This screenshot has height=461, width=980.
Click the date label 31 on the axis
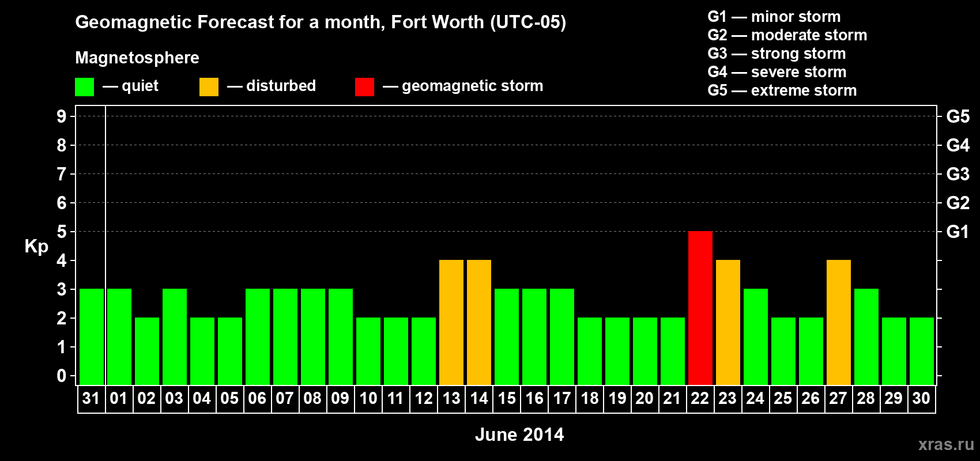pyautogui.click(x=91, y=399)
